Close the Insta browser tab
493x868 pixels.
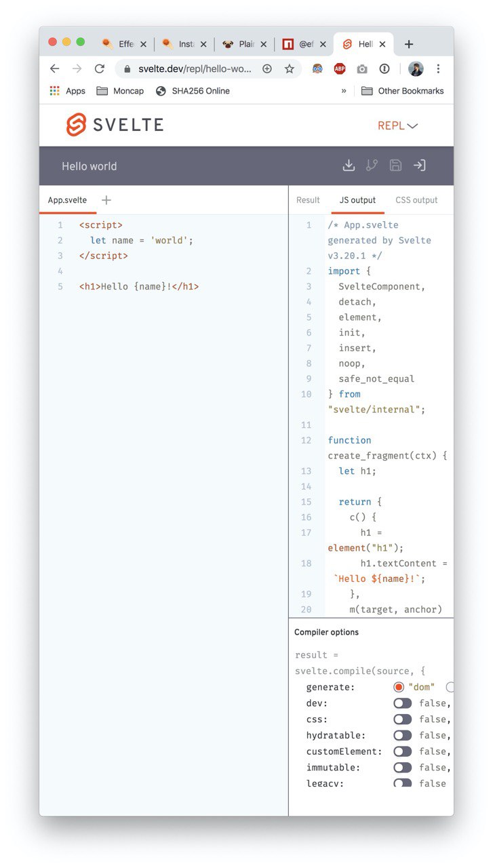(203, 44)
